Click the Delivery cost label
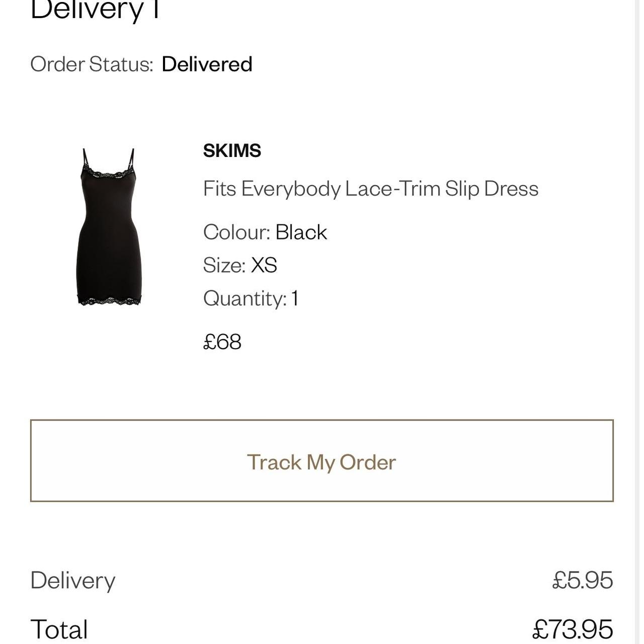Image resolution: width=644 pixels, height=644 pixels. tap(73, 580)
